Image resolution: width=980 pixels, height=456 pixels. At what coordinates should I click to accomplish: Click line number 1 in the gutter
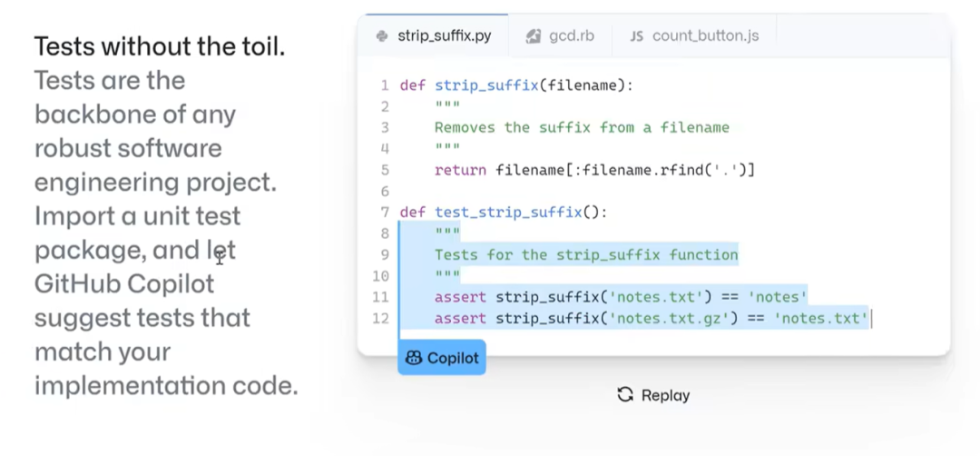pos(385,85)
